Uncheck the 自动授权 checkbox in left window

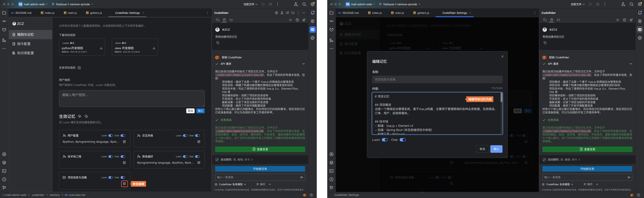coord(217,159)
